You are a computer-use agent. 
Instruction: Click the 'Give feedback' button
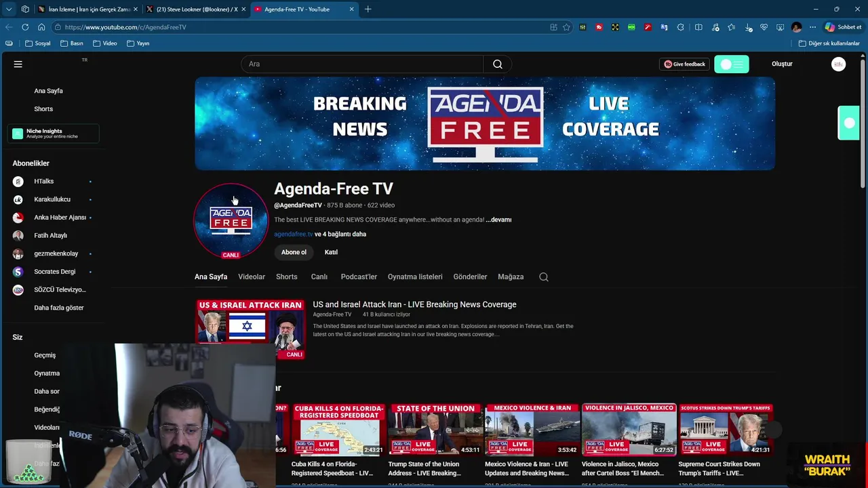[684, 64]
